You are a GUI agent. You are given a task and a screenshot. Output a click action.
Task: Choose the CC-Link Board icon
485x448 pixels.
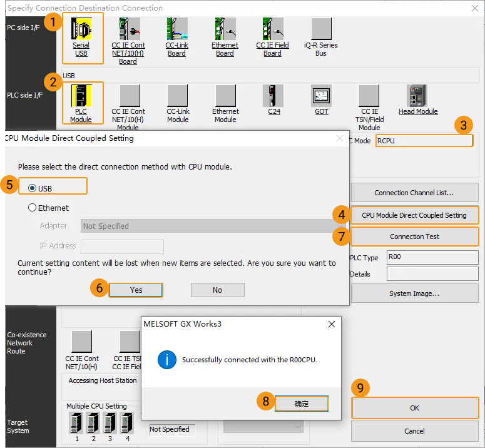tap(177, 29)
